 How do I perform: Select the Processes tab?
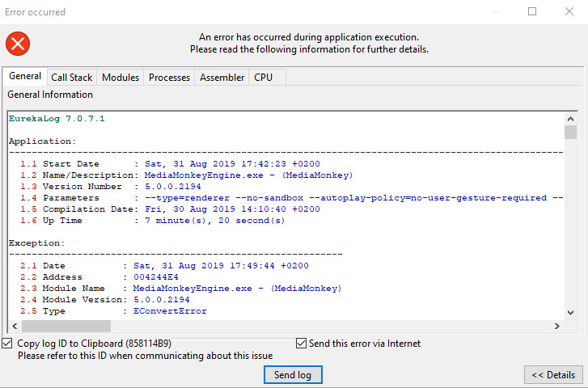point(170,78)
